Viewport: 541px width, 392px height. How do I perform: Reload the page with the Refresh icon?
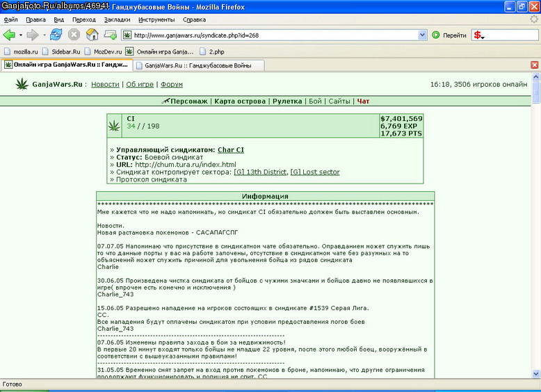56,35
